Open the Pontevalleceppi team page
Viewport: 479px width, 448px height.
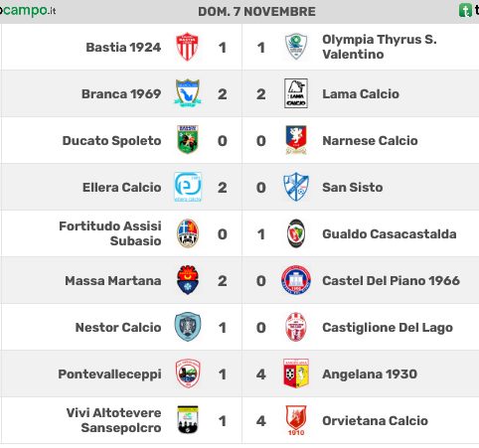[109, 374]
